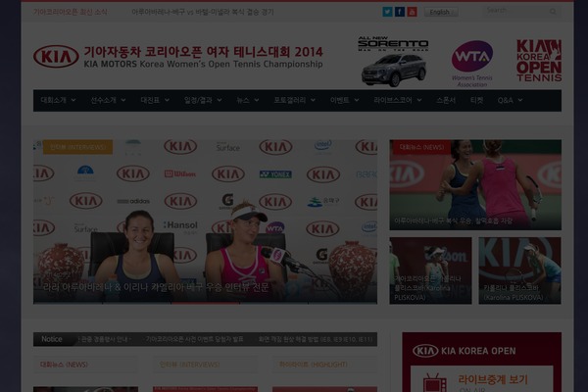The image size is (588, 392).
Task: Expand the 이벤트 menu chevron
Action: coord(357,100)
